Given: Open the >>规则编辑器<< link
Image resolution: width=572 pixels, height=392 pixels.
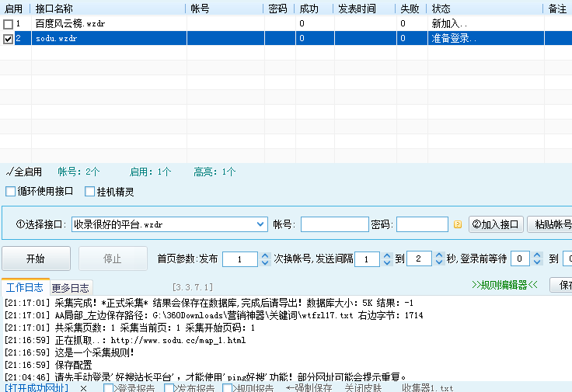Looking at the screenshot, I should pos(504,285).
